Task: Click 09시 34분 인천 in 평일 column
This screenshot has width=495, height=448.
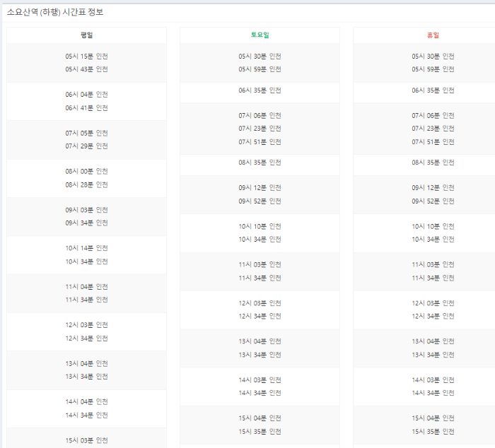Action: click(86, 223)
